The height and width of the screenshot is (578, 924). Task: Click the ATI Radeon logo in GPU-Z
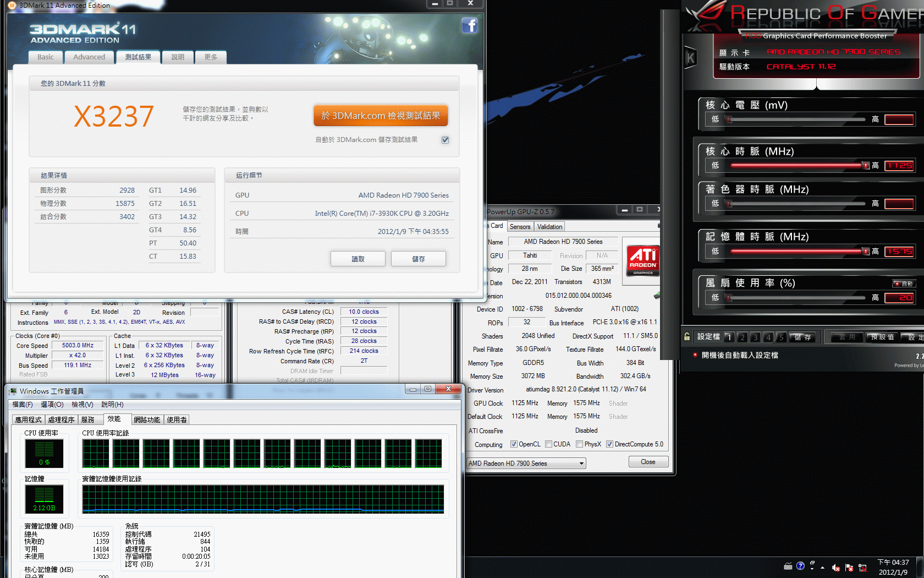[642, 261]
